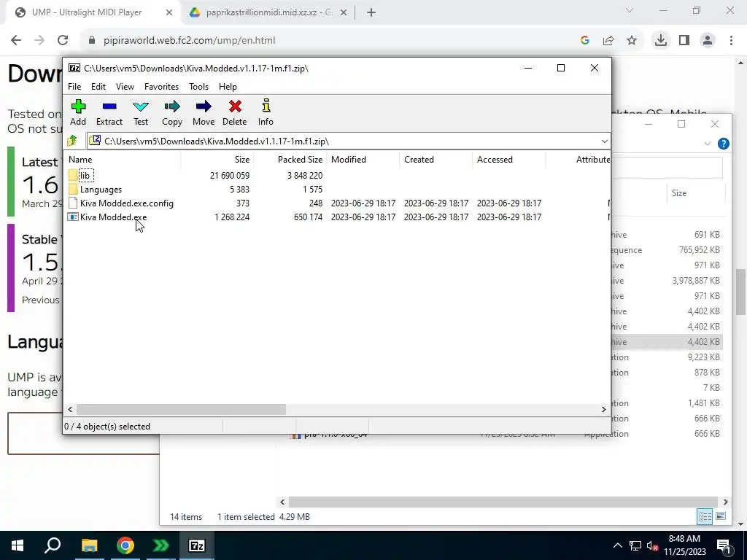Click right arrow of 7-Zip horizontal scrollbar
The height and width of the screenshot is (560, 747).
604,410
